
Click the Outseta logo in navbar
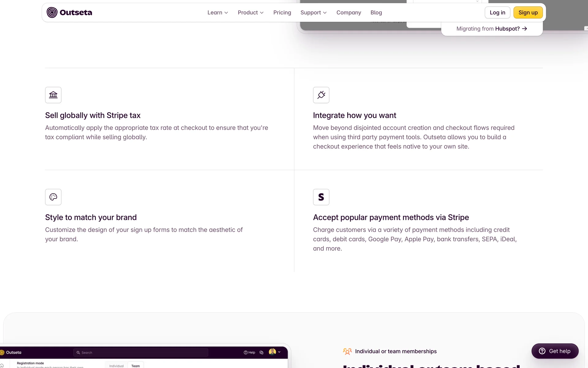coord(69,13)
